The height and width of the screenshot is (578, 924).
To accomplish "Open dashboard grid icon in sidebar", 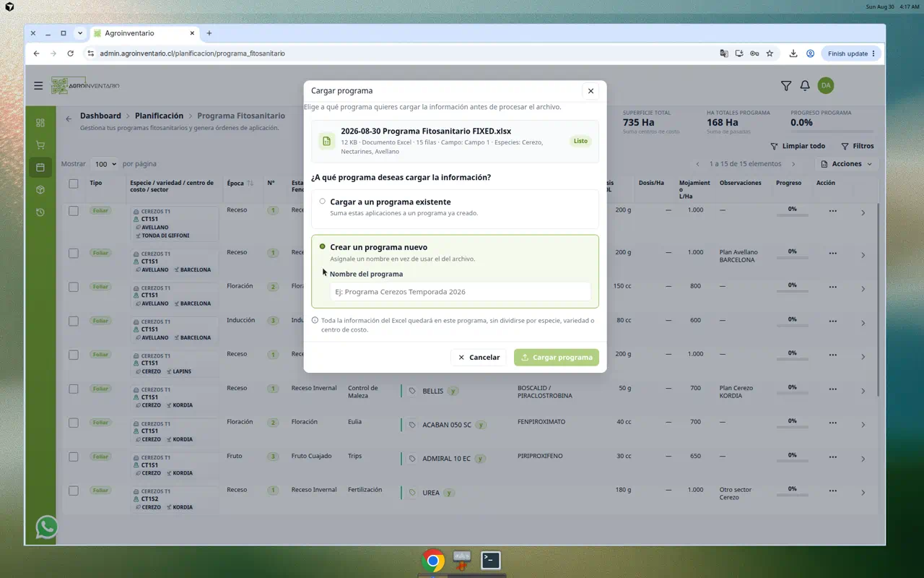I will click(40, 123).
